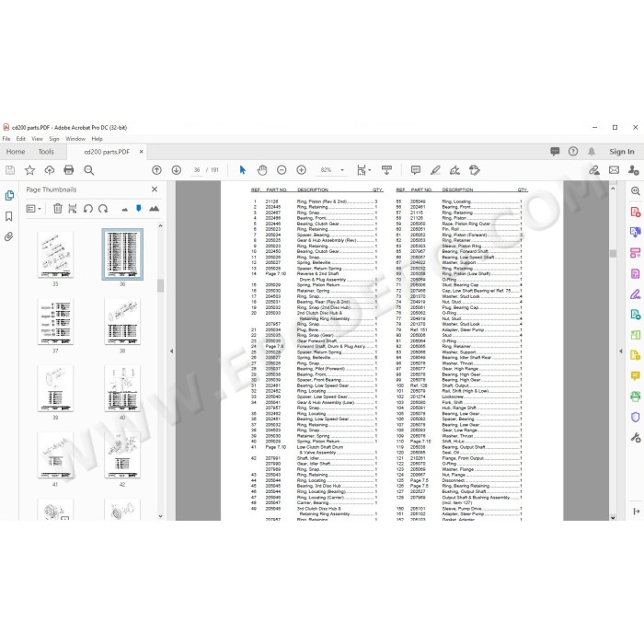Viewport: 644px width, 644px height.
Task: Upload file to cloud icon
Action: (x=50, y=170)
